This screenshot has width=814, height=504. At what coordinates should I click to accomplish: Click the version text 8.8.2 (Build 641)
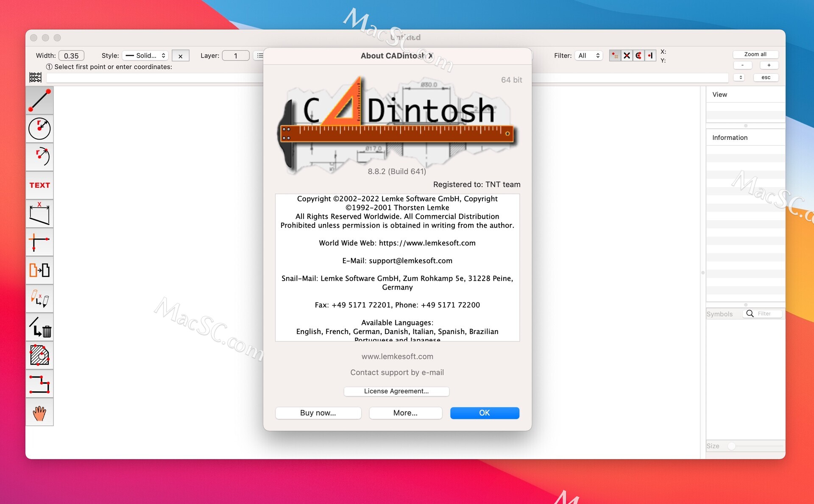[x=397, y=171]
